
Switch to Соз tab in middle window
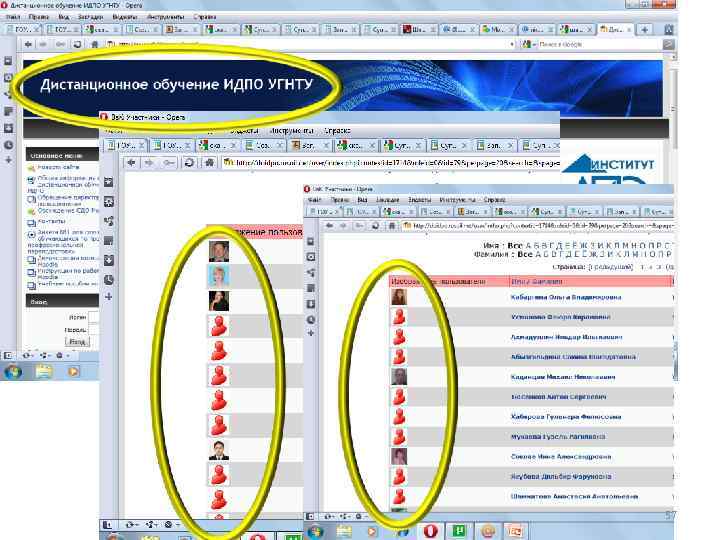pos(263,146)
